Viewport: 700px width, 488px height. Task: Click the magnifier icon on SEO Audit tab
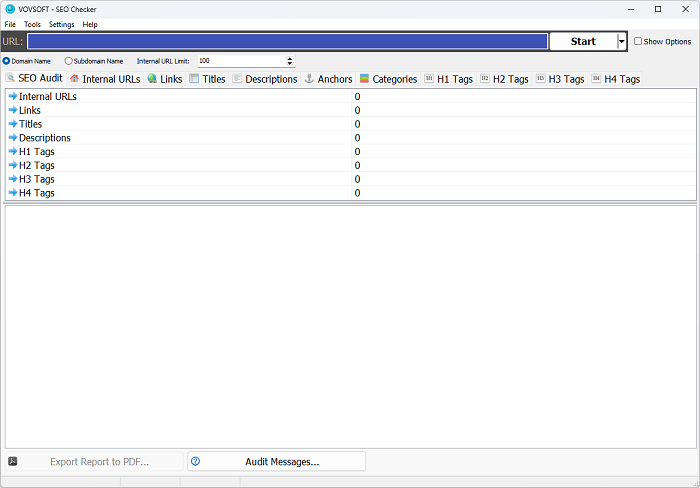pyautogui.click(x=10, y=78)
